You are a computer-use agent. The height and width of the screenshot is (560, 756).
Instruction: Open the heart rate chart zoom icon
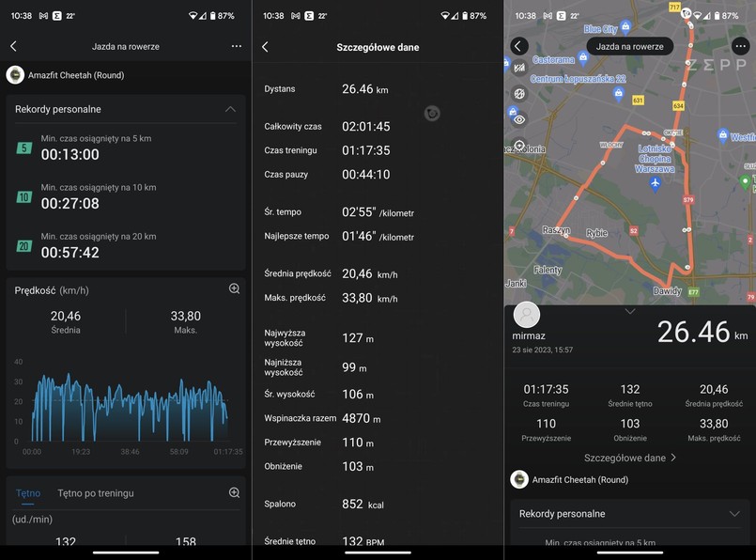pyautogui.click(x=232, y=492)
